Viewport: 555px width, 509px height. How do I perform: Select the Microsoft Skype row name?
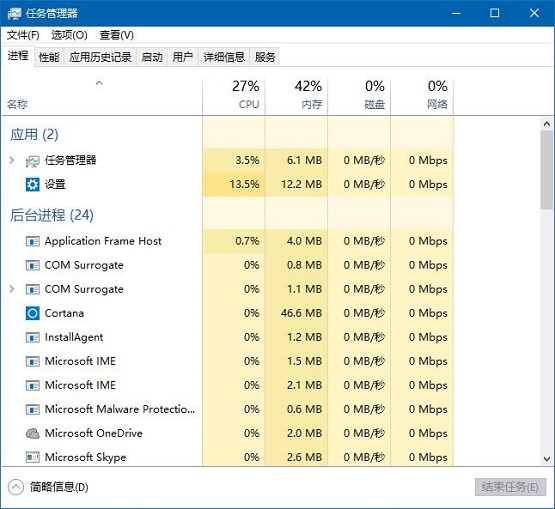[x=85, y=457]
